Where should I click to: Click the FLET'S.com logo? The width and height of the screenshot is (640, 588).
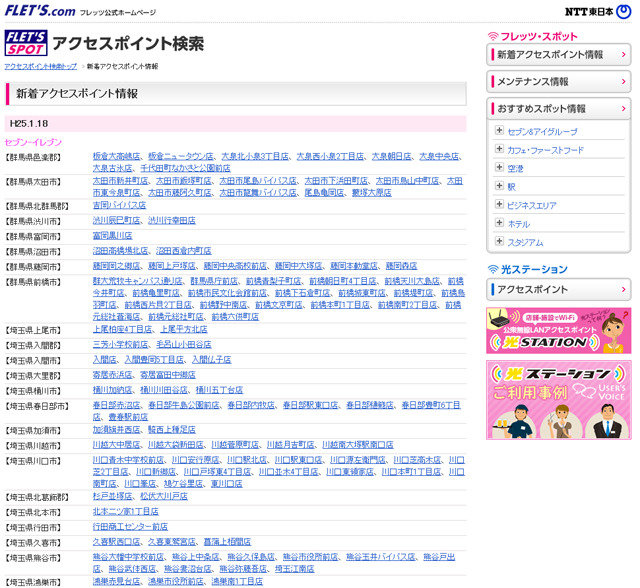[40, 11]
